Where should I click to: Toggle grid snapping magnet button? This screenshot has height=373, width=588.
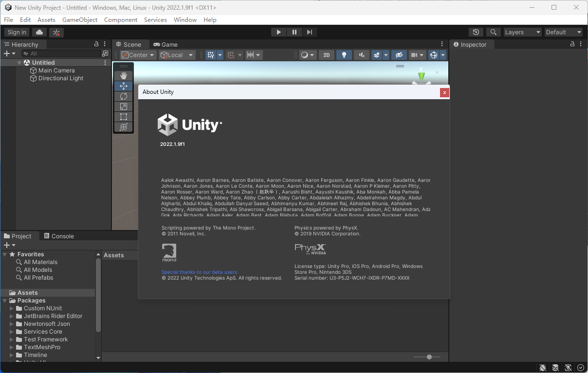pos(231,55)
